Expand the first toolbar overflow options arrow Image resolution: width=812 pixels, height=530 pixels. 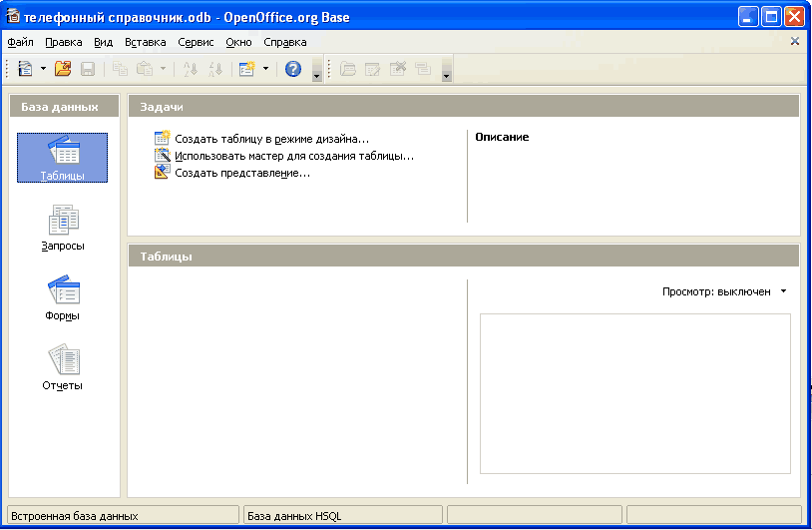click(x=317, y=75)
